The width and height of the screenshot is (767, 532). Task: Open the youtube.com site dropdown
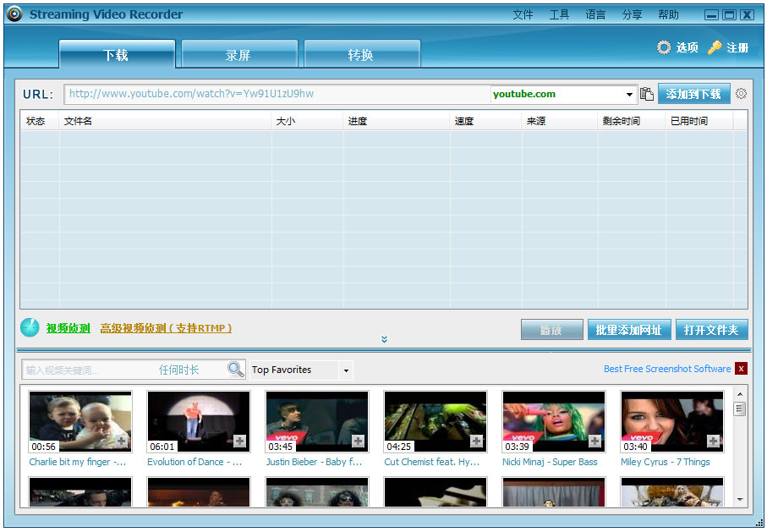630,95
